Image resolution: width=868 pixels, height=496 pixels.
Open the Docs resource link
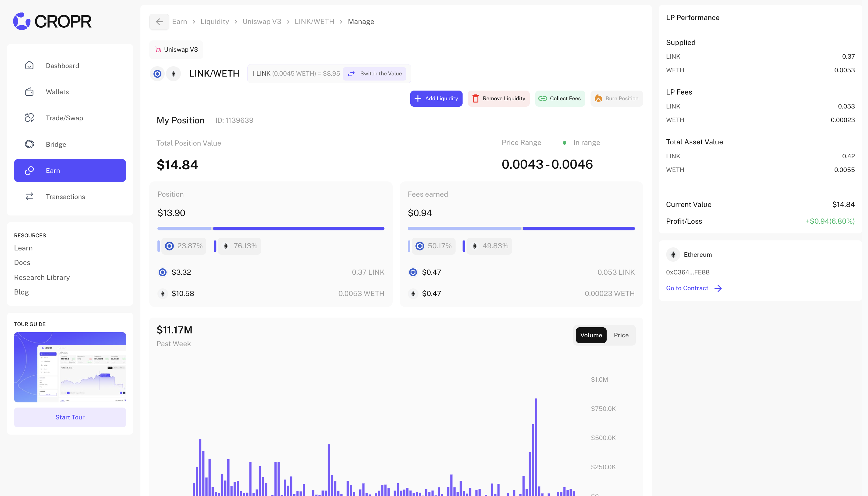(x=22, y=263)
